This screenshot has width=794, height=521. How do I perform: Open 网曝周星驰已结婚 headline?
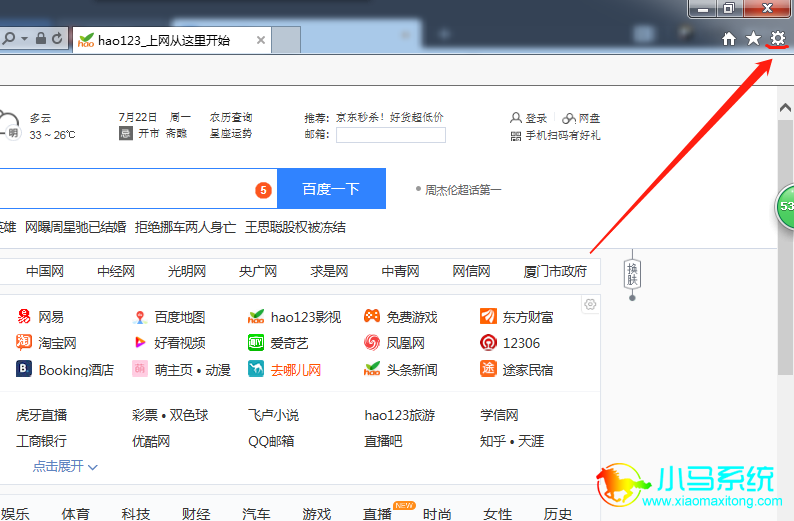75,227
